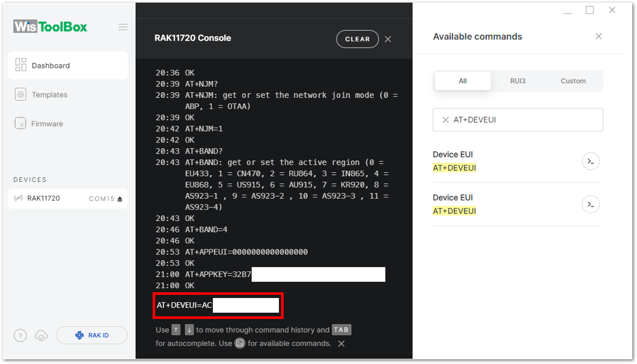Switch to the All commands tab
The height and width of the screenshot is (364, 637).
pyautogui.click(x=462, y=81)
